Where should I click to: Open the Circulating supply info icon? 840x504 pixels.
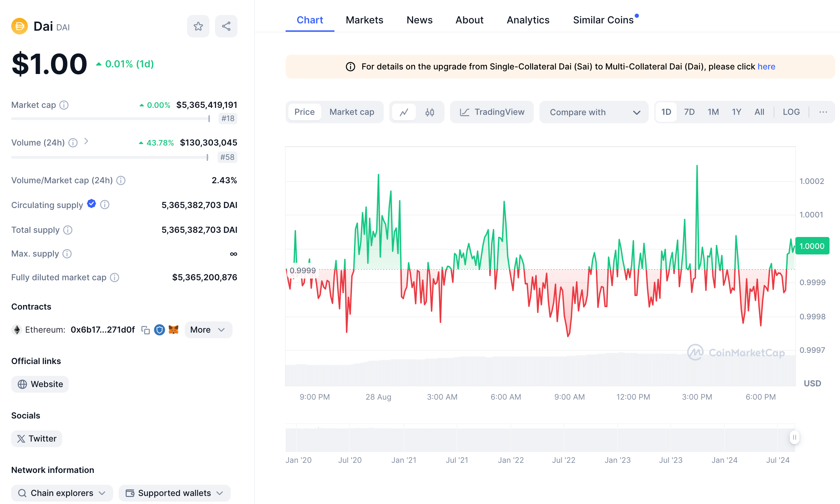click(x=105, y=205)
